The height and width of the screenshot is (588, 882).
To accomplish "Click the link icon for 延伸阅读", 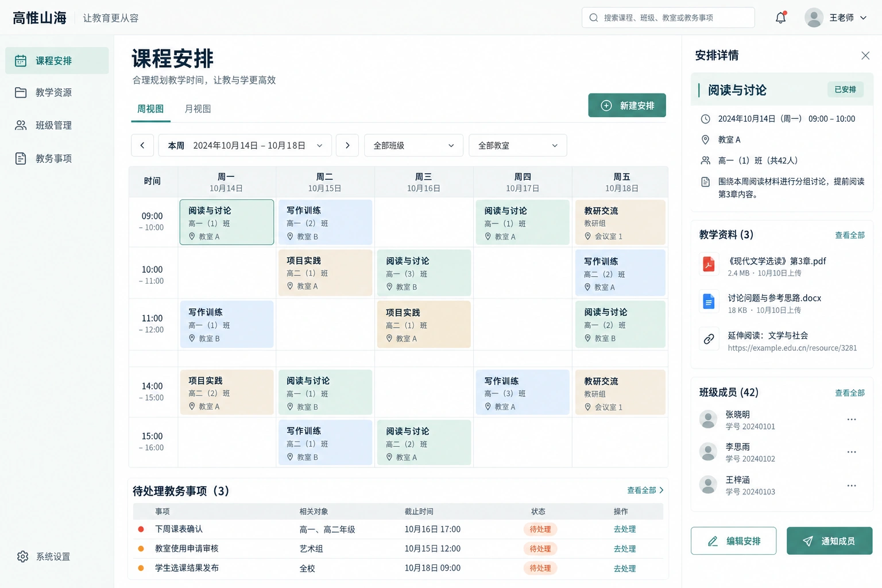I will click(x=709, y=339).
